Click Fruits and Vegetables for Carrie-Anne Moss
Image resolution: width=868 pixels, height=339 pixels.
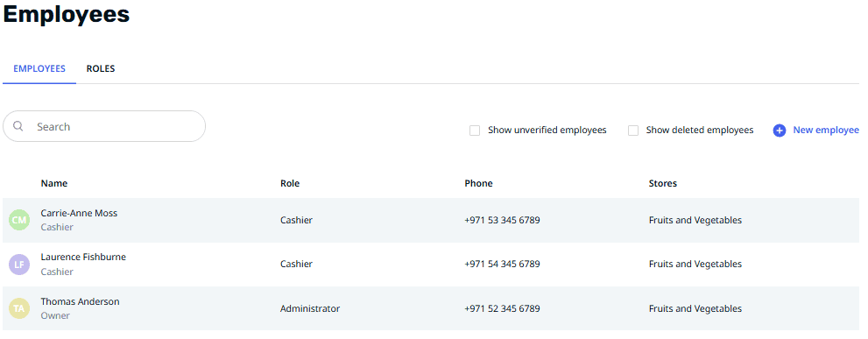695,221
